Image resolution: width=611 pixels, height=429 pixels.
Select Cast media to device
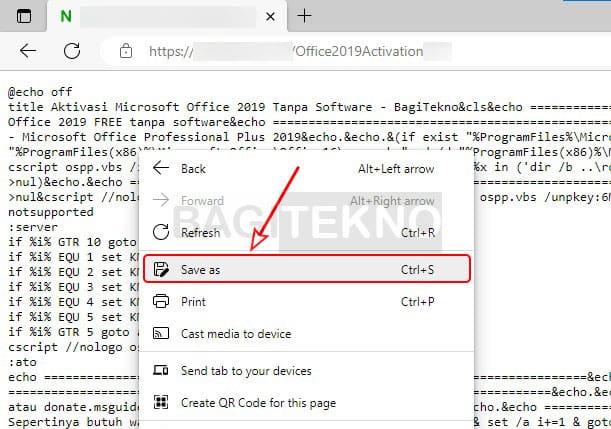coord(307,334)
